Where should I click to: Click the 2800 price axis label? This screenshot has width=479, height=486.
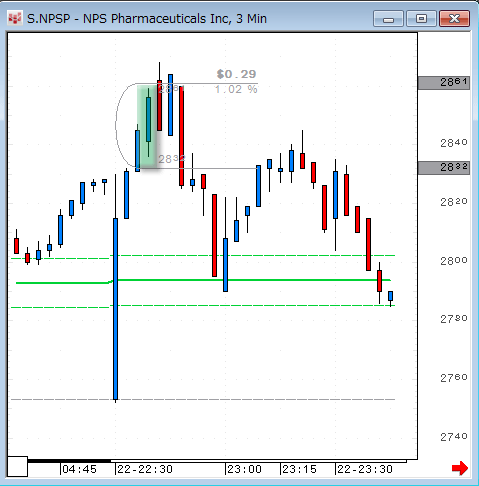[454, 260]
